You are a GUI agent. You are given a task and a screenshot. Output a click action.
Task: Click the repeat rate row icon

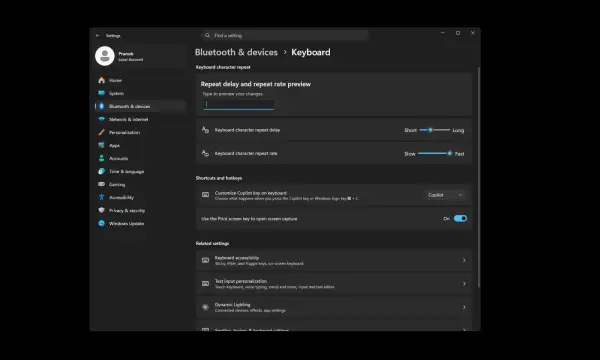tap(205, 153)
